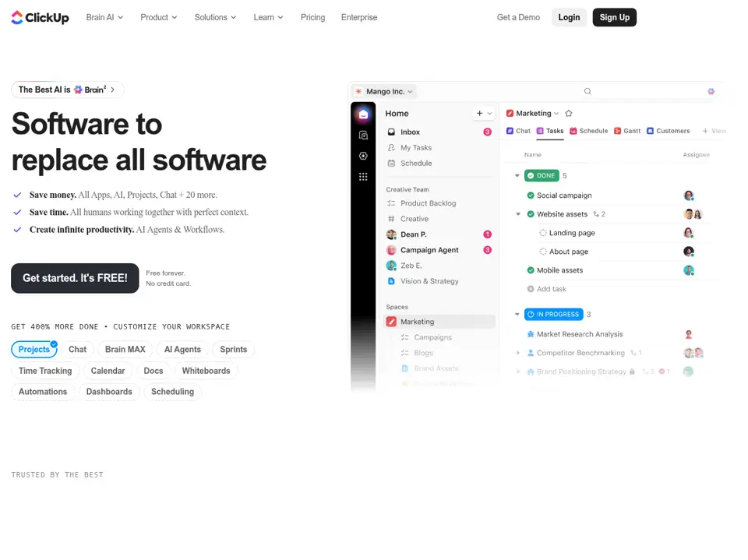This screenshot has width=748, height=560.
Task: Open Dean P. direct message
Action: [439, 234]
